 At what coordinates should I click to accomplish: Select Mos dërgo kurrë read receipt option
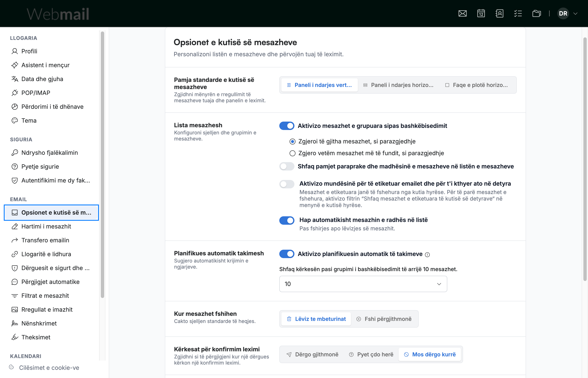pyautogui.click(x=429, y=354)
